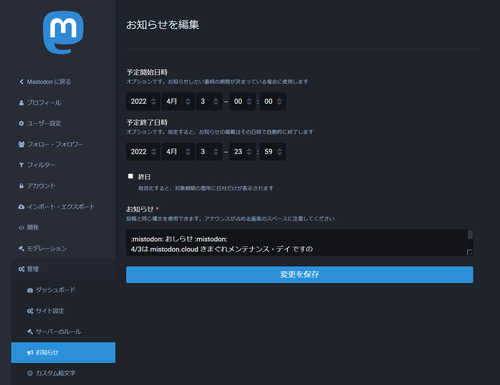
Task: Click the announcement textarea scrollbar thumb
Action: click(470, 234)
